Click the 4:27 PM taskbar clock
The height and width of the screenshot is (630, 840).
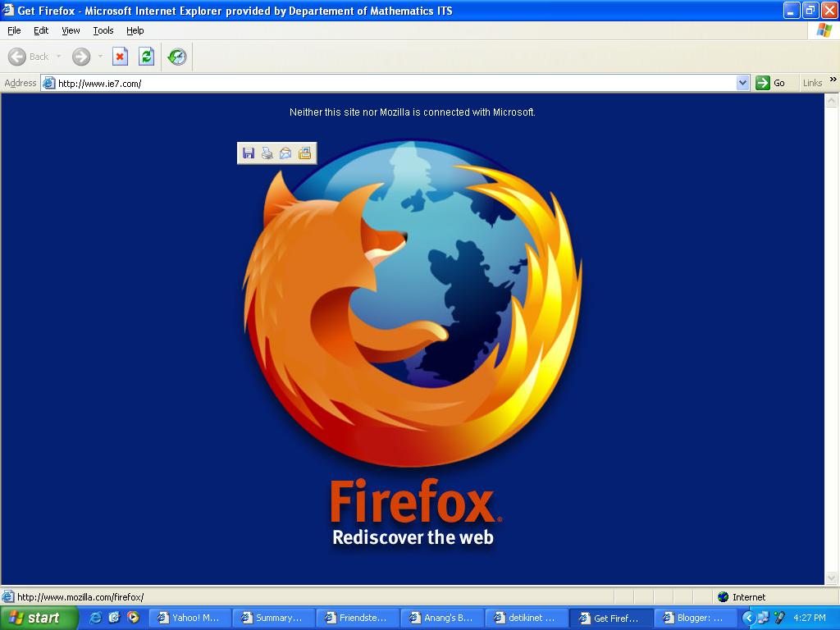(x=810, y=618)
